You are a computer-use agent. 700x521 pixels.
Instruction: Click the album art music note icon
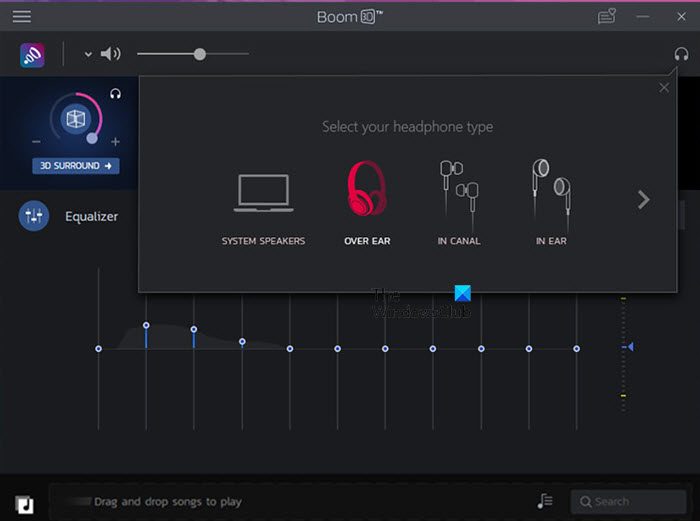[25, 505]
